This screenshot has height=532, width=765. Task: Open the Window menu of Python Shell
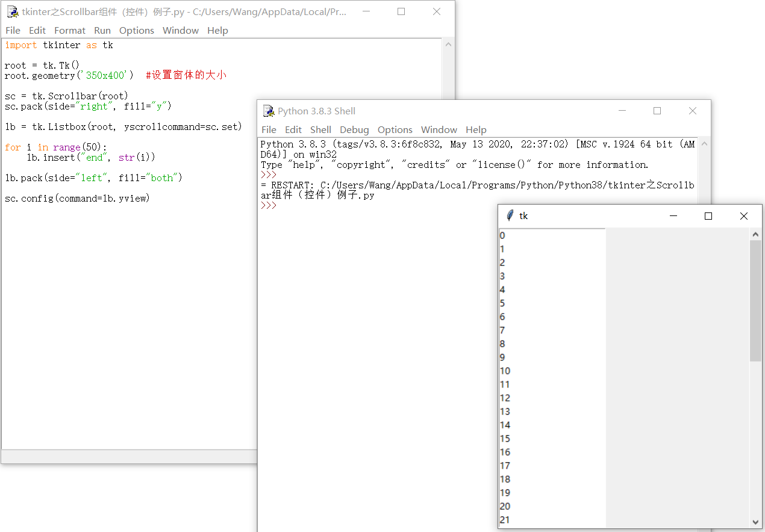439,129
